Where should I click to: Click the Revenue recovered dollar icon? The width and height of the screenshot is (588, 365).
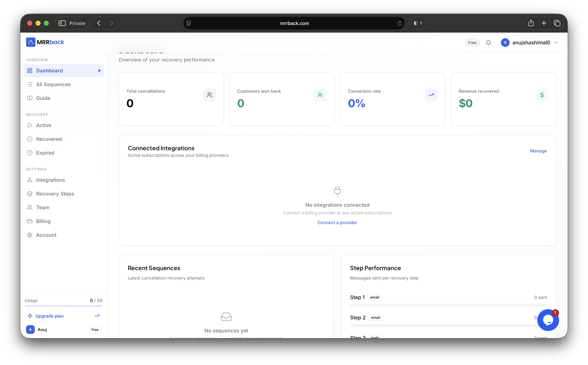pos(542,95)
